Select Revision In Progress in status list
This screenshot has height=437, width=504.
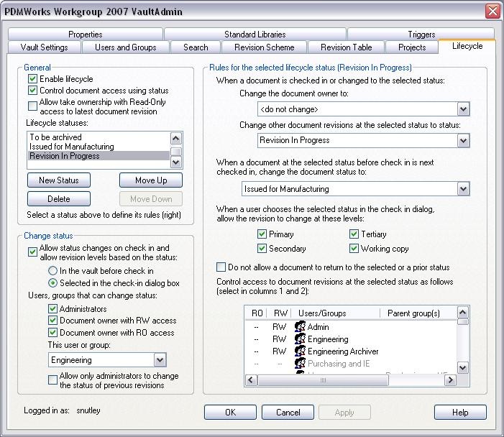(98, 156)
